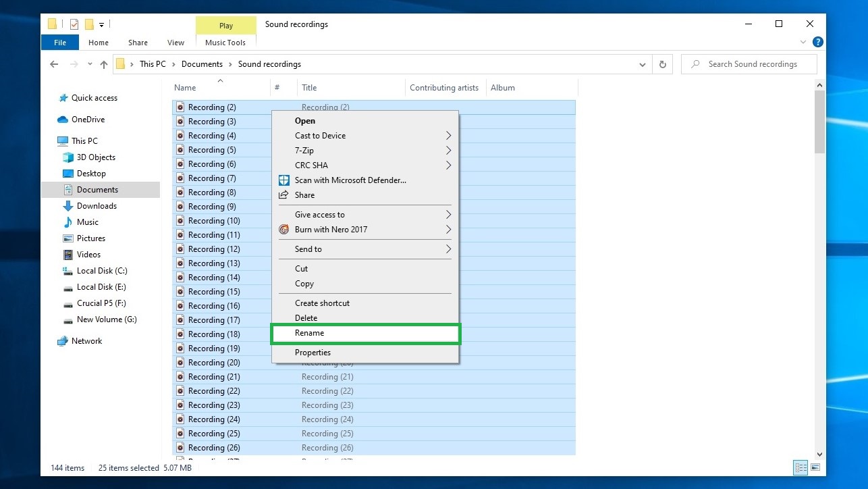Screen dimensions: 868x489
Task: Click the Music note icon in sidebar
Action: [68, 222]
